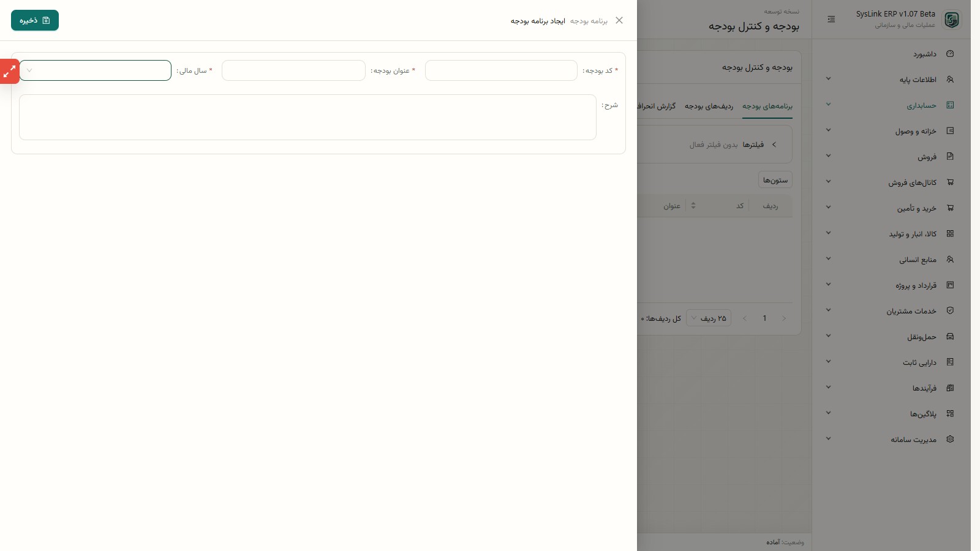The height and width of the screenshot is (551, 980).
Task: Switch to برنامه‌های بودجه tab
Action: point(767,107)
